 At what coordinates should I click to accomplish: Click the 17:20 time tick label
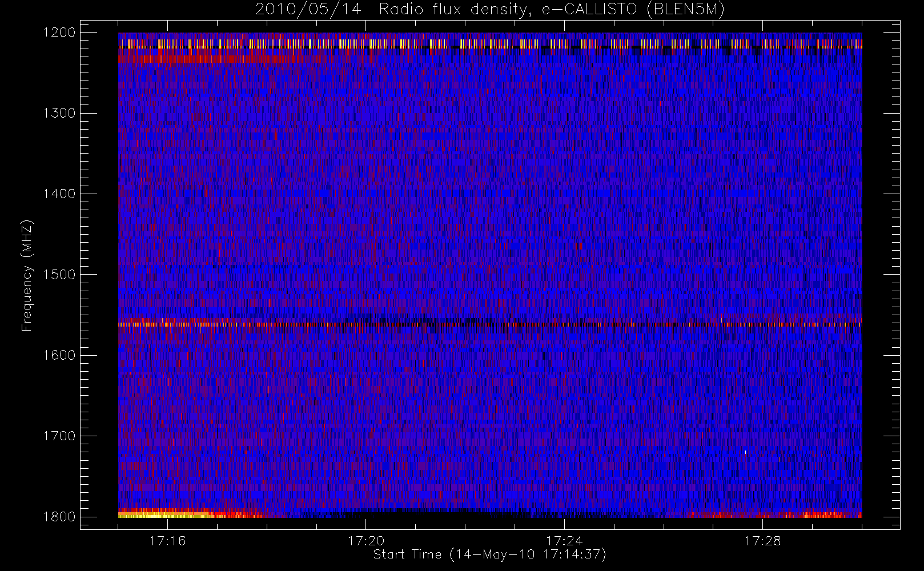(366, 541)
